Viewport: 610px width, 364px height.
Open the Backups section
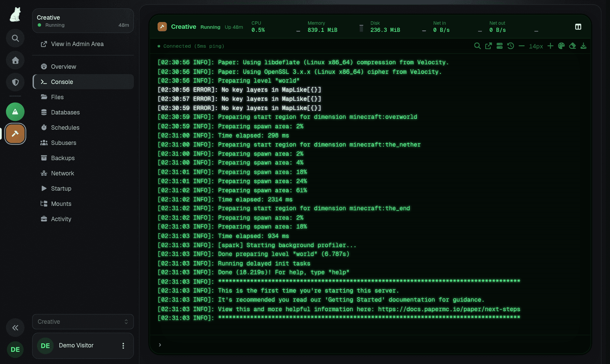tap(83, 158)
